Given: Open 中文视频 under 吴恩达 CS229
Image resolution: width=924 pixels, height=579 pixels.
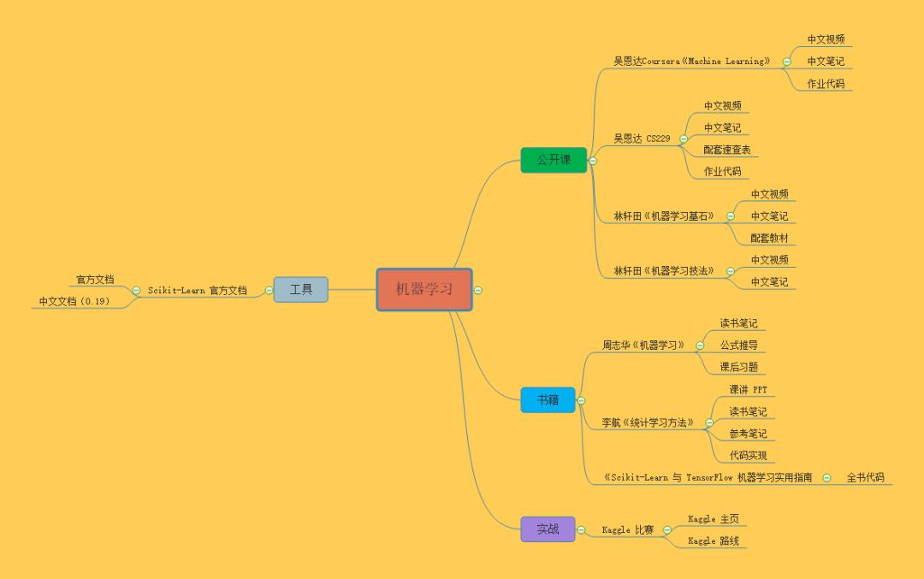Looking at the screenshot, I should point(722,106).
